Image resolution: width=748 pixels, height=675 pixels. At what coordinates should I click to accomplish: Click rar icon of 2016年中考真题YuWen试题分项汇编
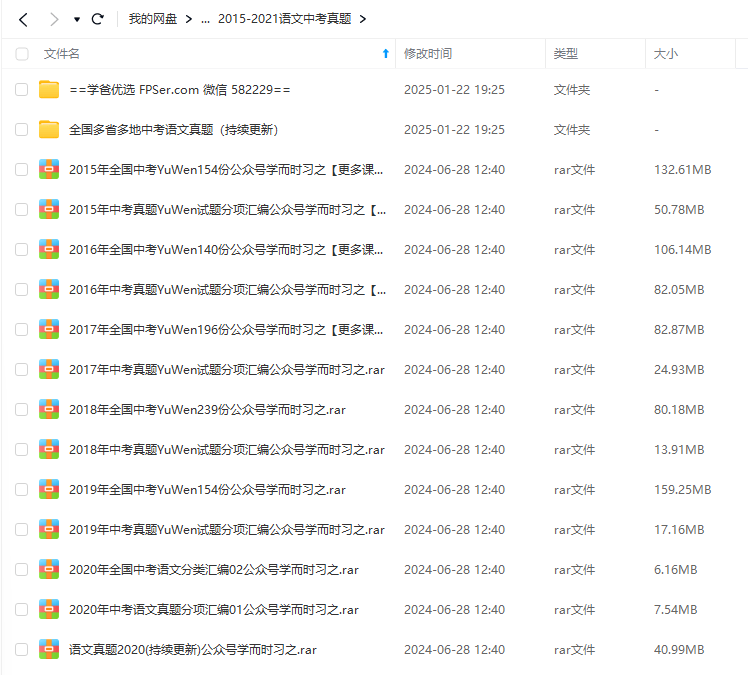pyautogui.click(x=49, y=290)
